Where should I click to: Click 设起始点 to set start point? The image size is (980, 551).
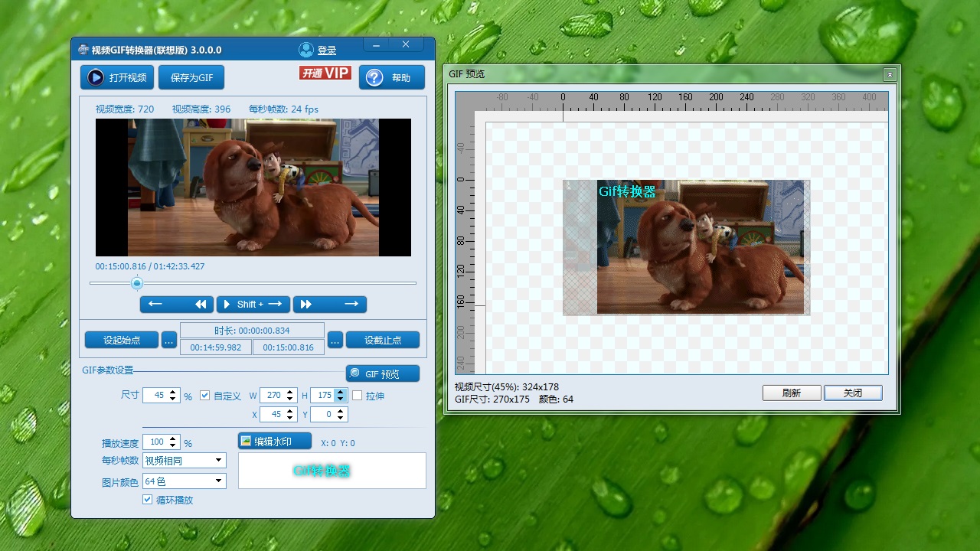click(x=121, y=340)
